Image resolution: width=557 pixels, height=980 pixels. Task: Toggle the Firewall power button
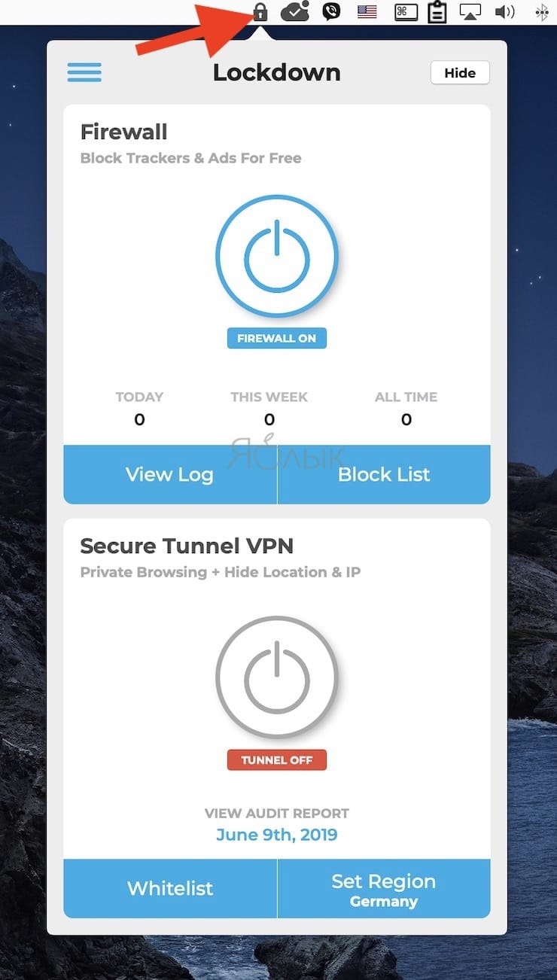point(277,256)
